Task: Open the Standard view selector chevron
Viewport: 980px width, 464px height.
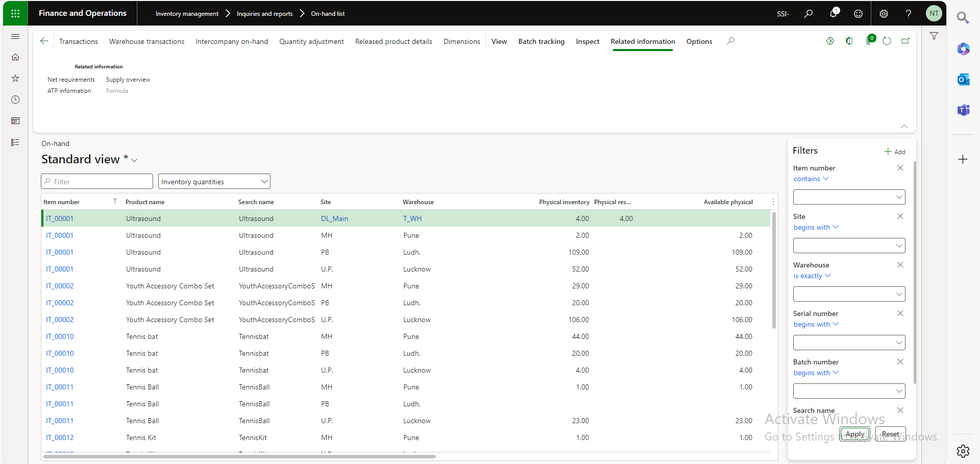Action: 134,160
